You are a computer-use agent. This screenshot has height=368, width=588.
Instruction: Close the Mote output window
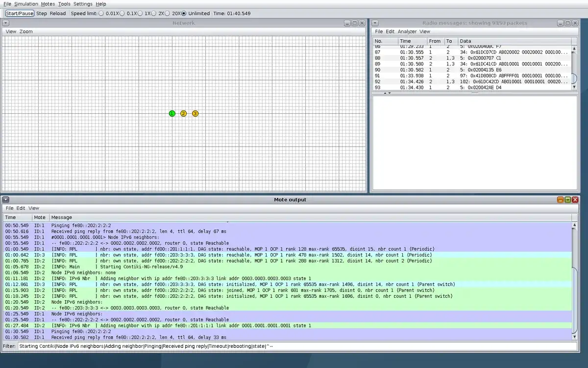(575, 200)
